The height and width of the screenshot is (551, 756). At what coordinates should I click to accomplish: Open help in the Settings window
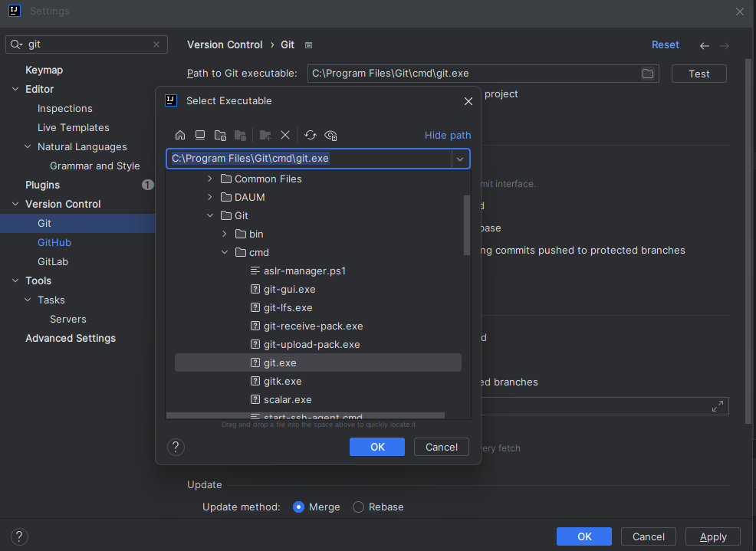tap(19, 536)
